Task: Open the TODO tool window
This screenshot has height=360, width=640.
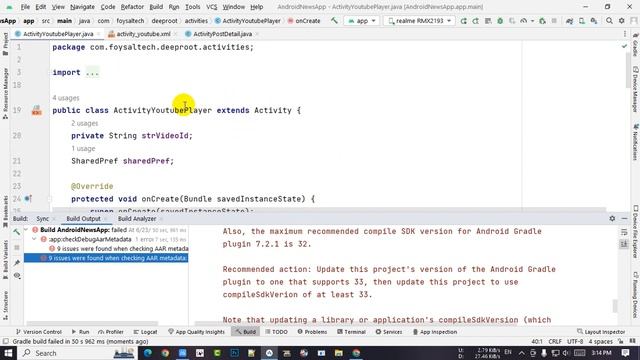Action: 276,332
